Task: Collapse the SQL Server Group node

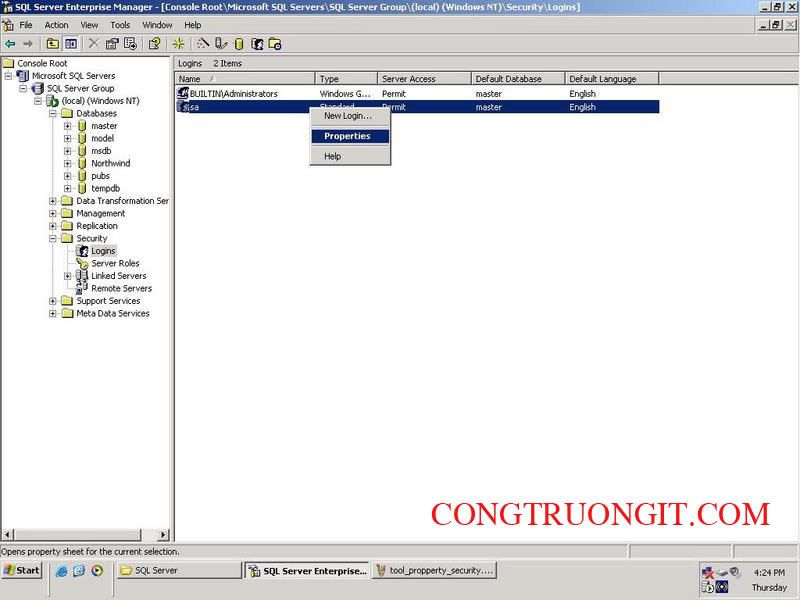Action: (x=23, y=88)
